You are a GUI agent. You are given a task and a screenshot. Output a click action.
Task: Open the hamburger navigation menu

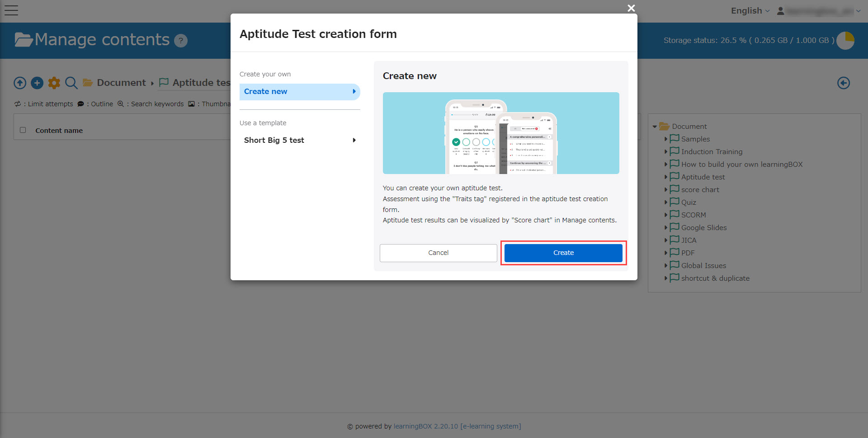click(x=11, y=10)
